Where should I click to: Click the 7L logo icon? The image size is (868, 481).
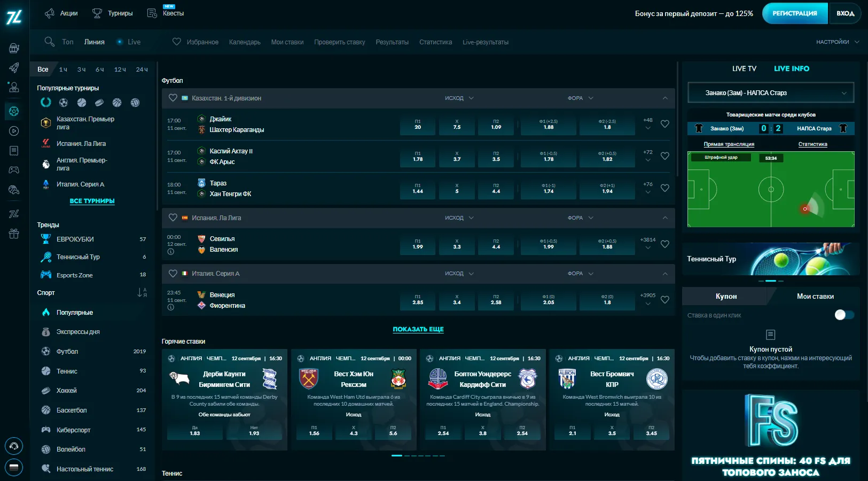tap(14, 17)
